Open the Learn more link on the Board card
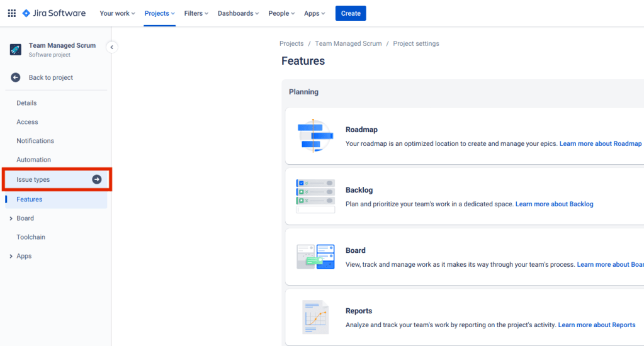Image resolution: width=644 pixels, height=346 pixels. click(611, 264)
